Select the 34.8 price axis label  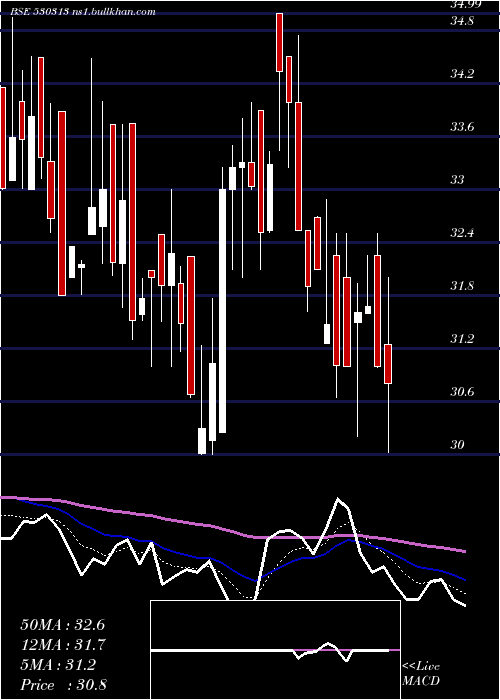click(x=462, y=21)
